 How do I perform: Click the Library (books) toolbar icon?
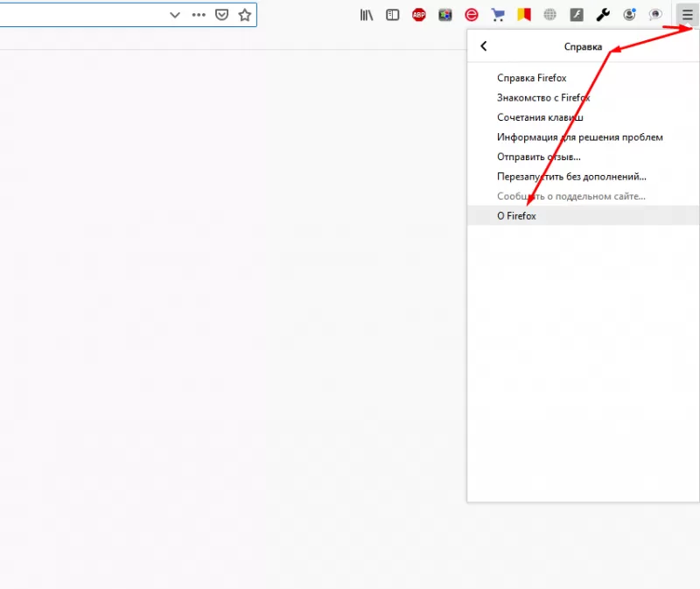point(366,15)
